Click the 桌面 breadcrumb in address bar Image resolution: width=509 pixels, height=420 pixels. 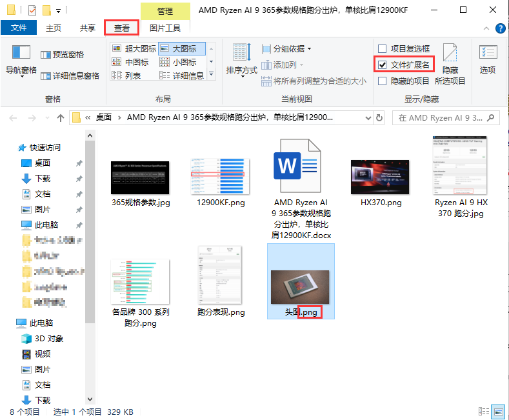(x=104, y=117)
